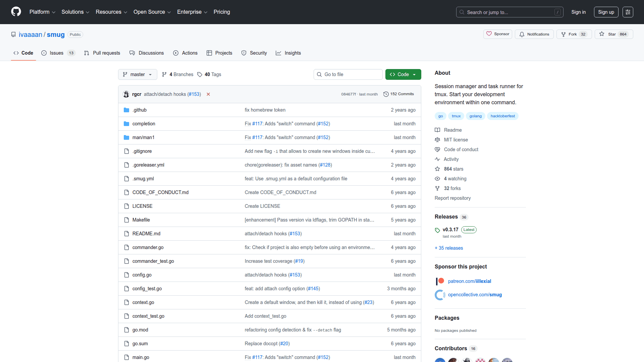Click the Sponsor heart button
The height and width of the screenshot is (362, 644).
tap(498, 34)
